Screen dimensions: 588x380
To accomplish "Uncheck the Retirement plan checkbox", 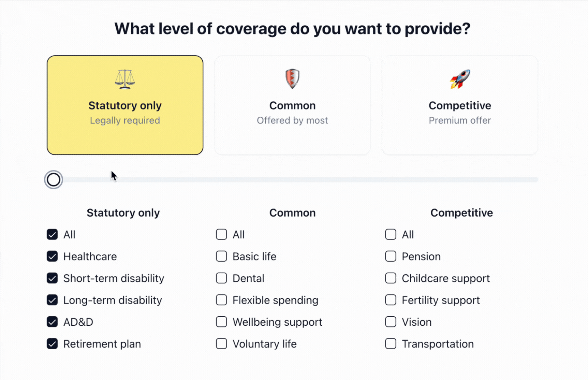I will point(52,344).
